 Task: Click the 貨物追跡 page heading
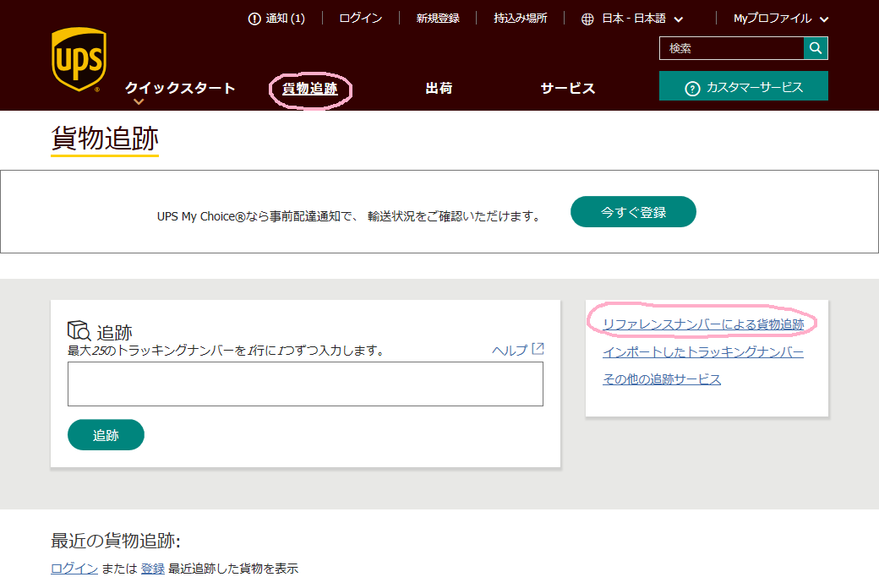[x=105, y=138]
